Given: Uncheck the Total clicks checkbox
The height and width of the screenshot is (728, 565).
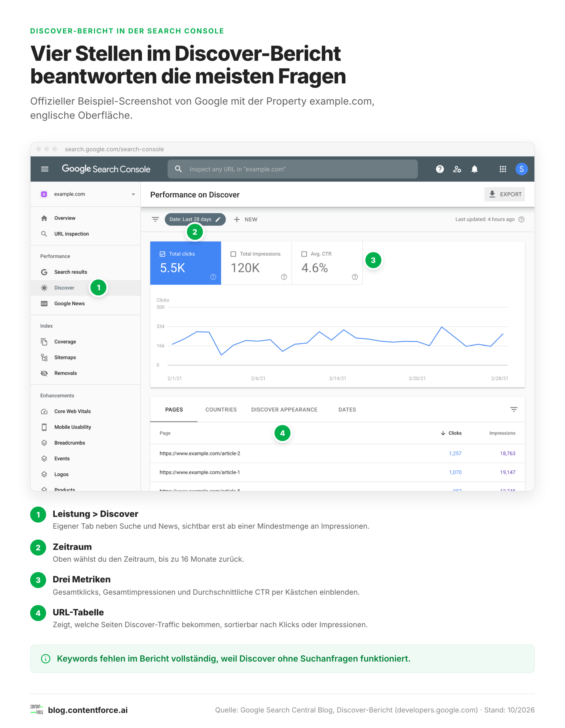Looking at the screenshot, I should coord(162,254).
